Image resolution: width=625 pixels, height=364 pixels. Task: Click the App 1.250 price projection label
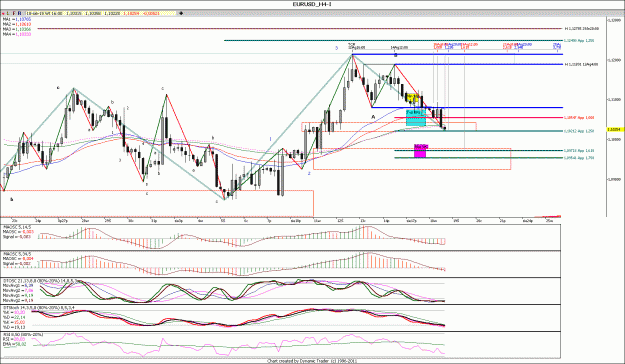coord(579,131)
